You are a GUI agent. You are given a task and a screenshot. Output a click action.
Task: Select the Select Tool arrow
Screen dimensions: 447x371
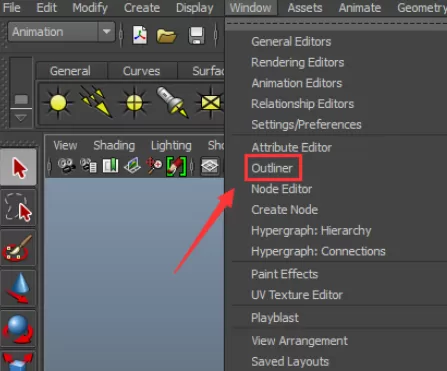[19, 167]
